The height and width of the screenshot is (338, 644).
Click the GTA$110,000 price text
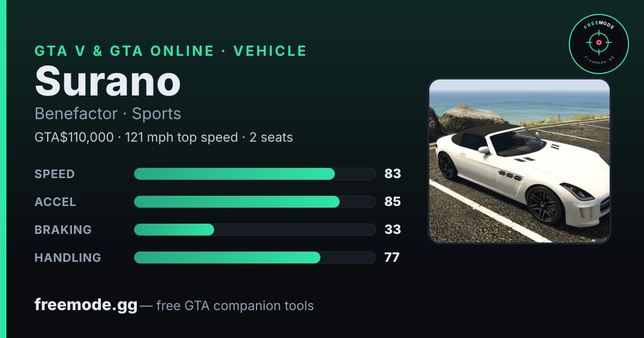click(75, 137)
